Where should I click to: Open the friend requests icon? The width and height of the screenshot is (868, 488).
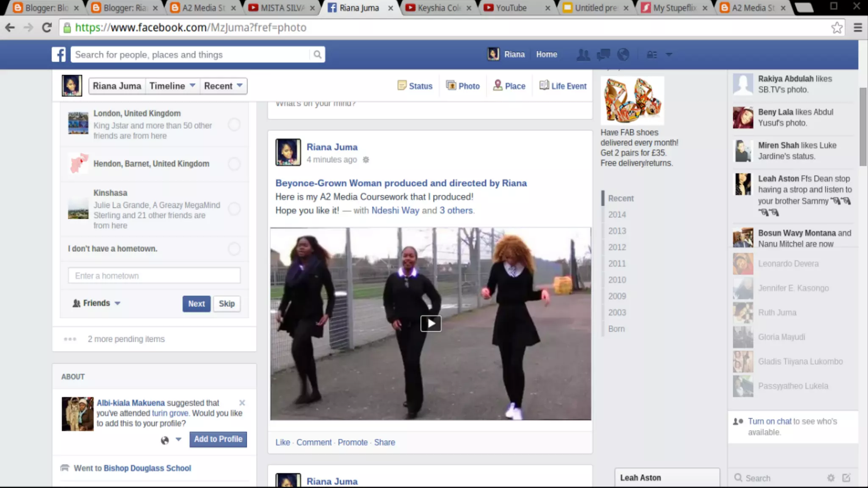(583, 55)
